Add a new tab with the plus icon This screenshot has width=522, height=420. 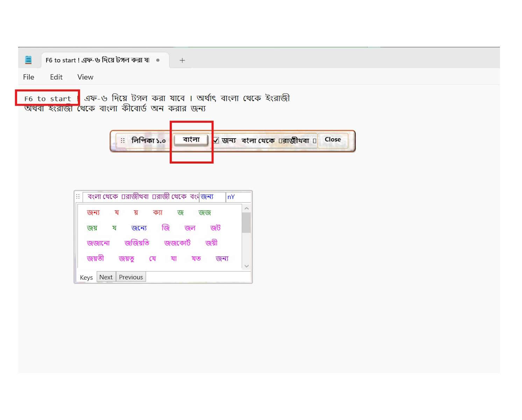point(182,60)
